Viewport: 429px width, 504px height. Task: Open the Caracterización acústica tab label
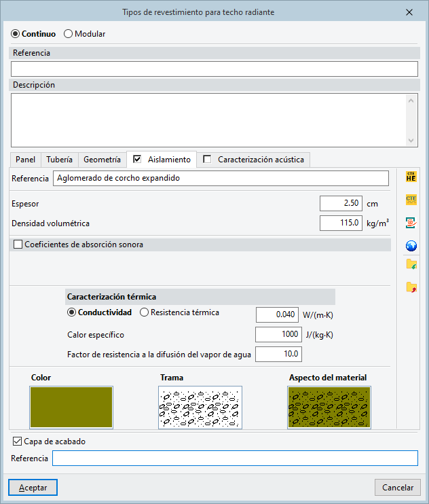click(261, 160)
